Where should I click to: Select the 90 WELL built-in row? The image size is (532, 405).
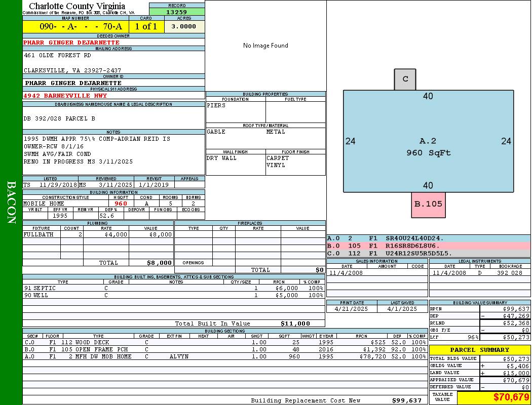[x=173, y=295]
